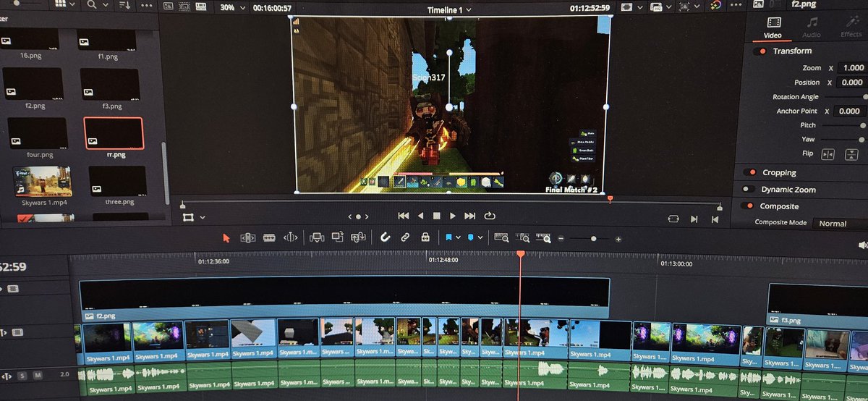868x401 pixels.
Task: Add a flag with the Flag icon
Action: coord(449,237)
